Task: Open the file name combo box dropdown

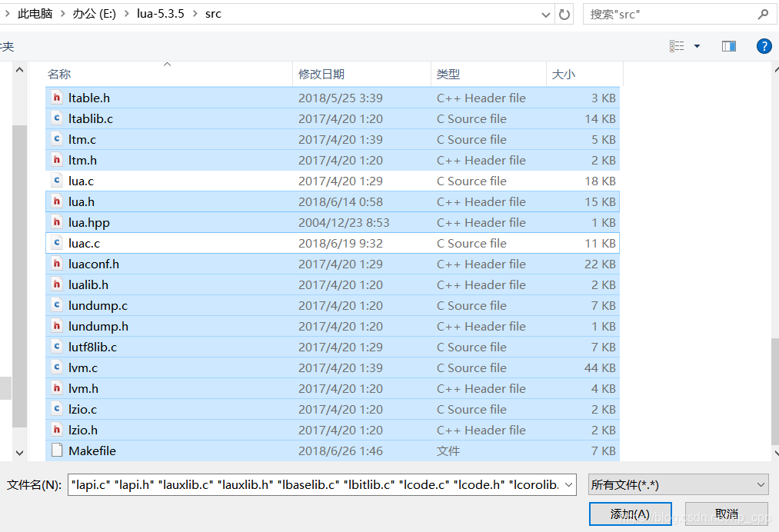Action: (569, 484)
